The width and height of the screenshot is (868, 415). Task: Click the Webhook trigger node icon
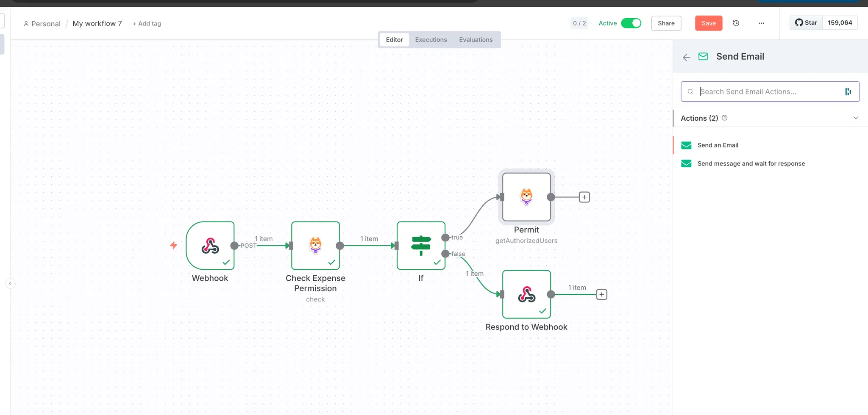(210, 246)
